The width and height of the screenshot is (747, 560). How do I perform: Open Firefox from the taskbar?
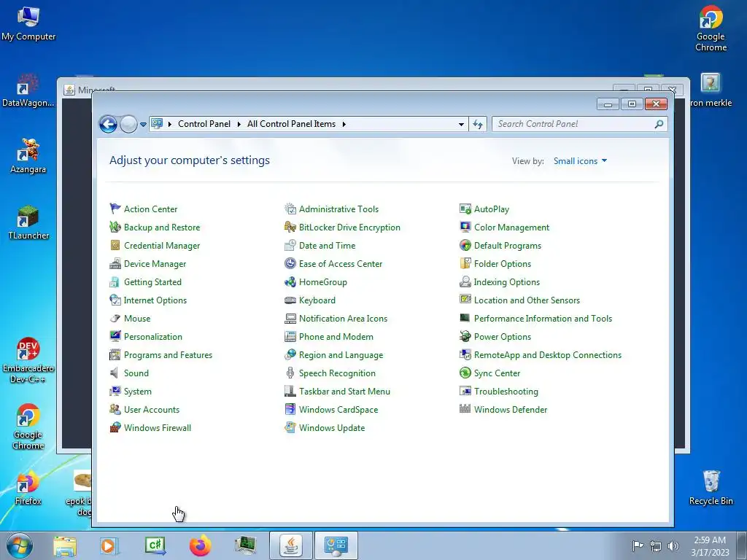[200, 545]
